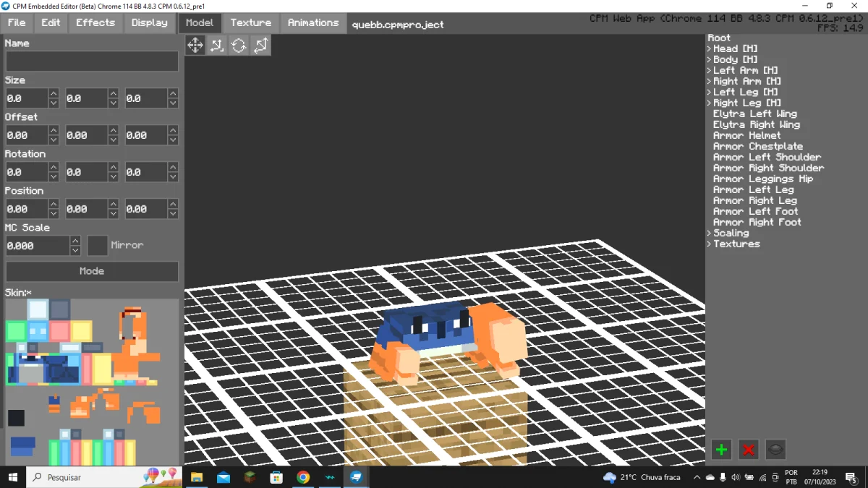Toggle the part visibility eye button

pos(775,450)
